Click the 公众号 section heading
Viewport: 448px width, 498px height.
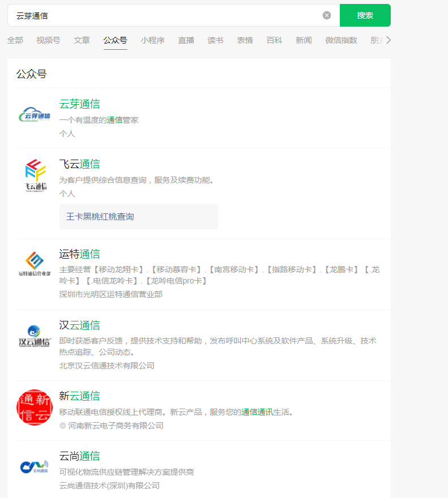tap(32, 74)
